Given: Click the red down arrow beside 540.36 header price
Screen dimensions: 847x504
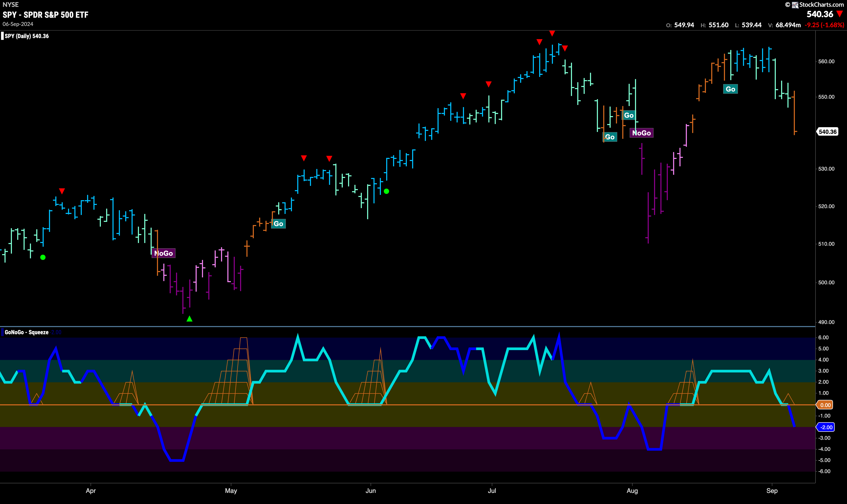Looking at the screenshot, I should [x=840, y=14].
